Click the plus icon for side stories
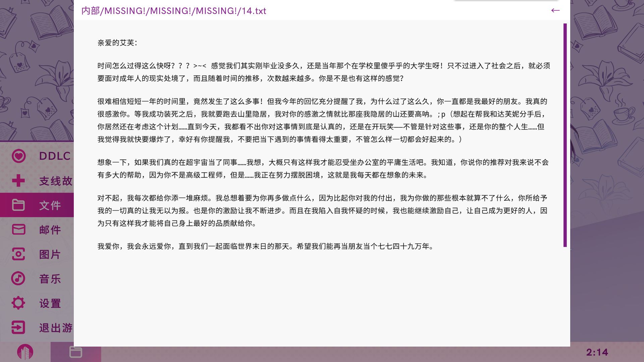 point(18,180)
